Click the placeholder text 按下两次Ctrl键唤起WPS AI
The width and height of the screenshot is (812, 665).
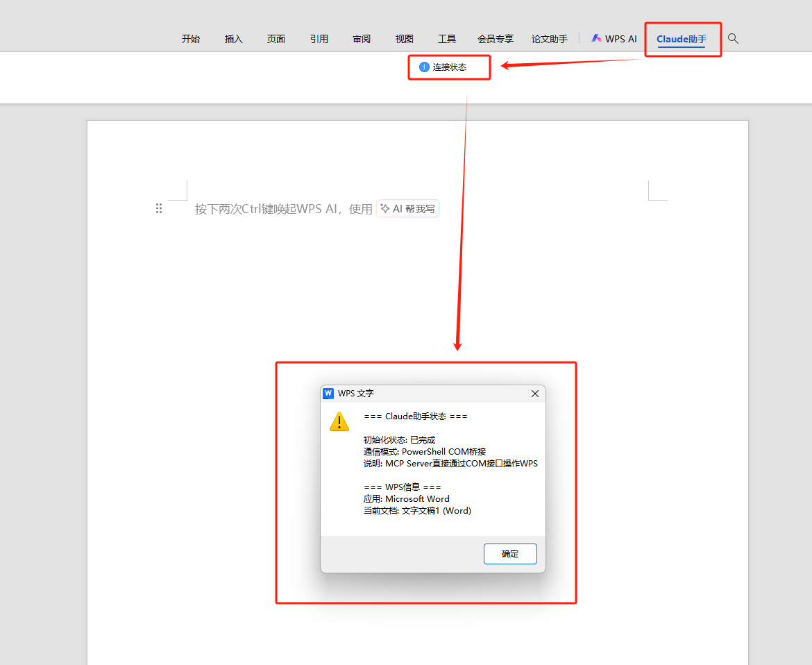click(267, 209)
